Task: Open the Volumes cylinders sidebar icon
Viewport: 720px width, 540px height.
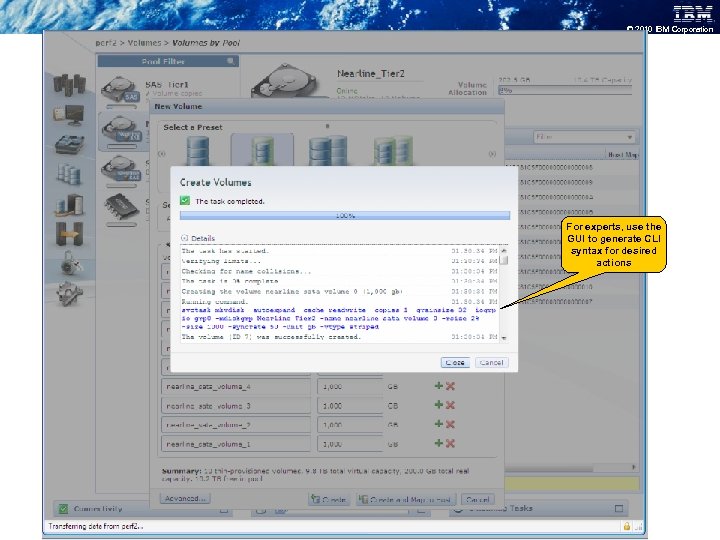Action: click(69, 174)
